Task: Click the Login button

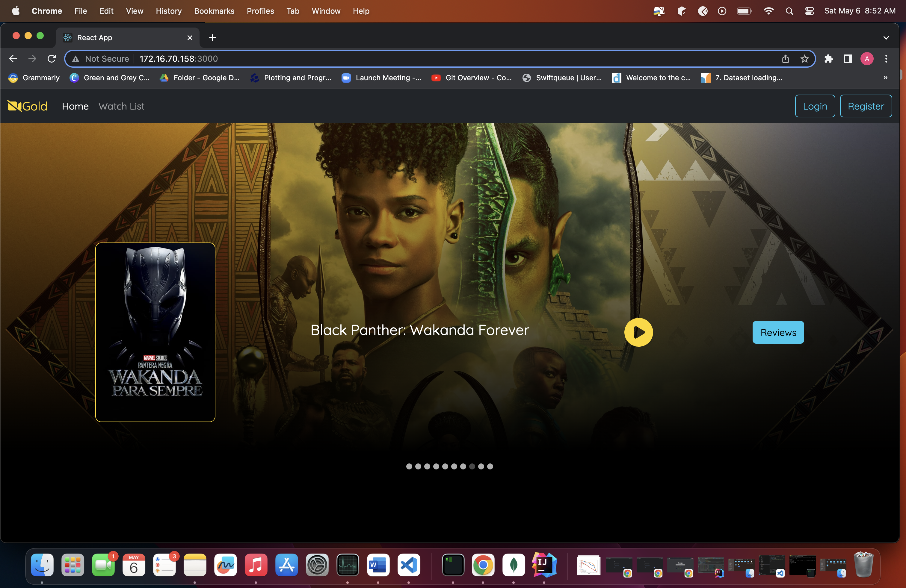Action: point(815,106)
